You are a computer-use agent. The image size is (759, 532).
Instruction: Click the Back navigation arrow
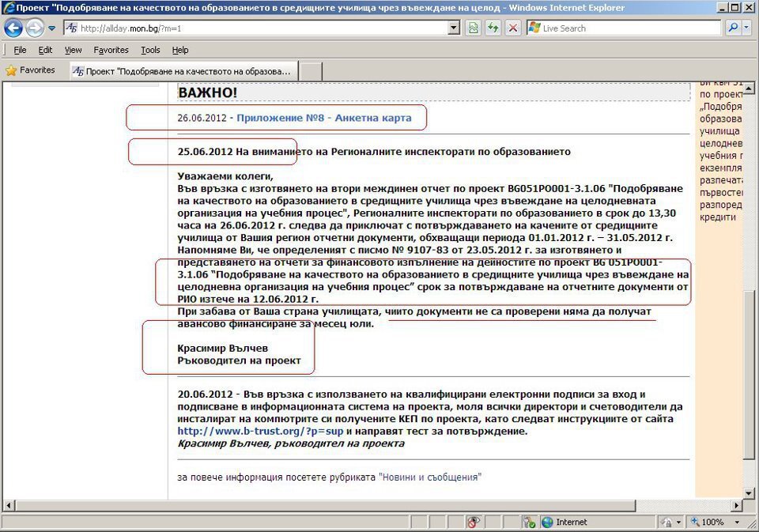pos(13,28)
